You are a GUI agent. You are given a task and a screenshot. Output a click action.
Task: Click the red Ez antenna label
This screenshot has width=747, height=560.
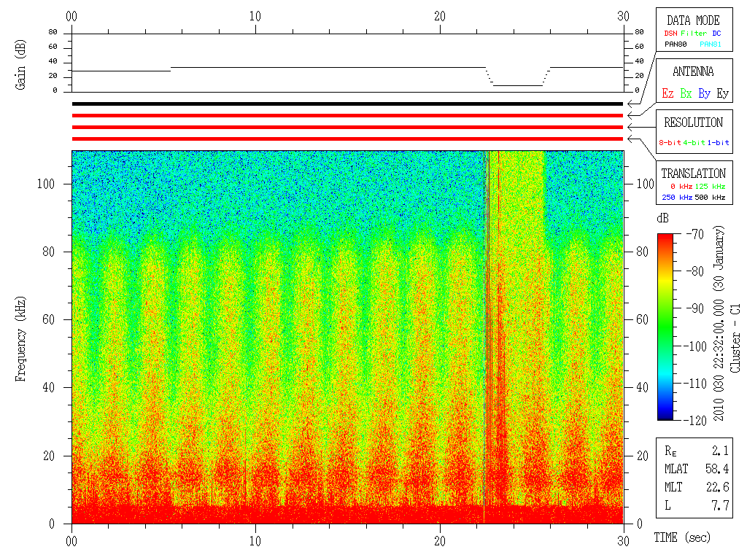(667, 93)
